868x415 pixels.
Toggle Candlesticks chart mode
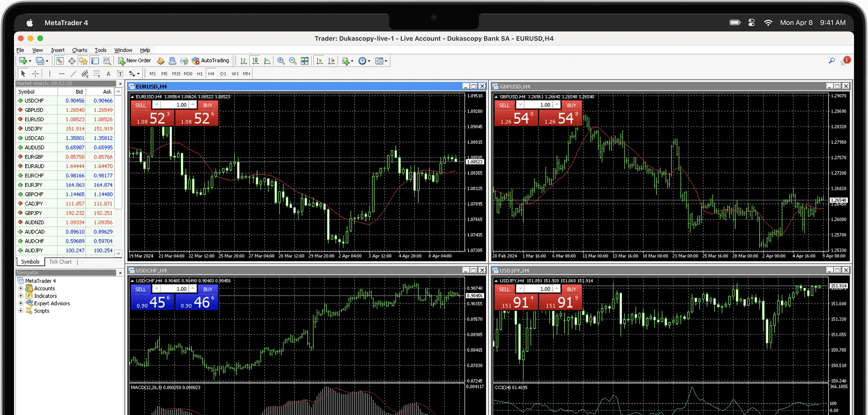(255, 61)
